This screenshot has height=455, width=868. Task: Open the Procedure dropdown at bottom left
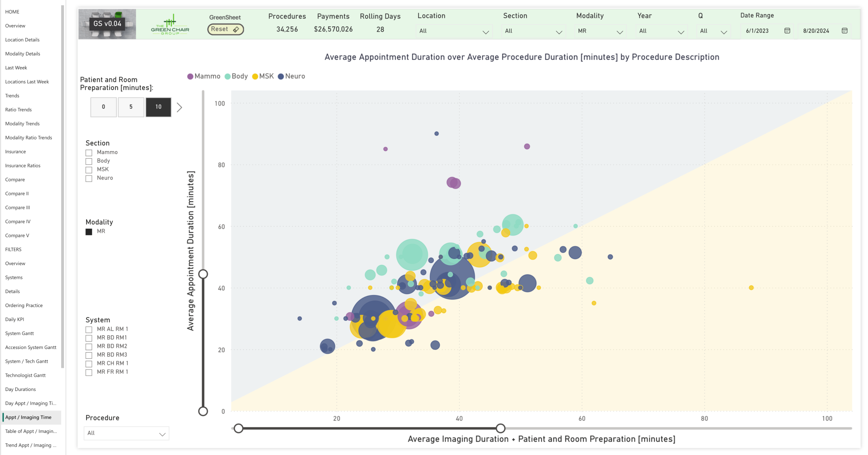click(126, 433)
